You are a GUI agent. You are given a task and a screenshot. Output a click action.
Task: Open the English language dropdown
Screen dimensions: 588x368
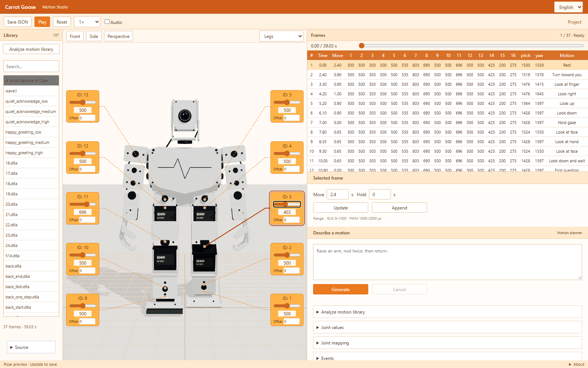click(569, 7)
